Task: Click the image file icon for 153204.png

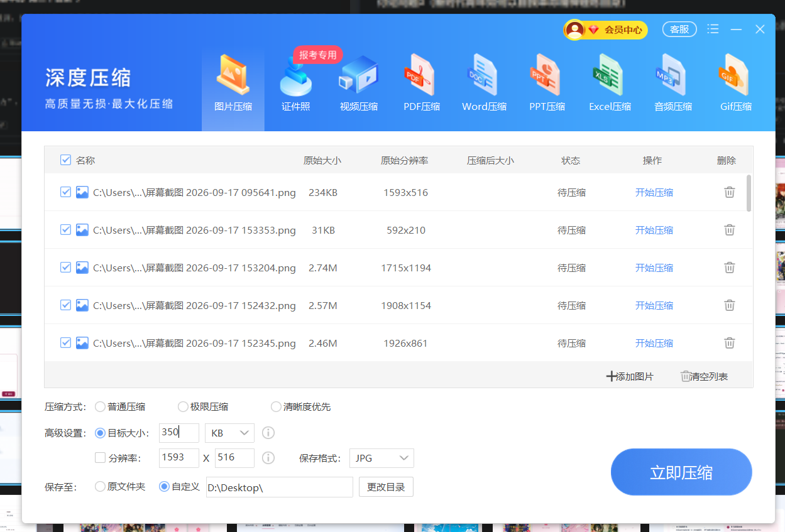Action: tap(82, 268)
